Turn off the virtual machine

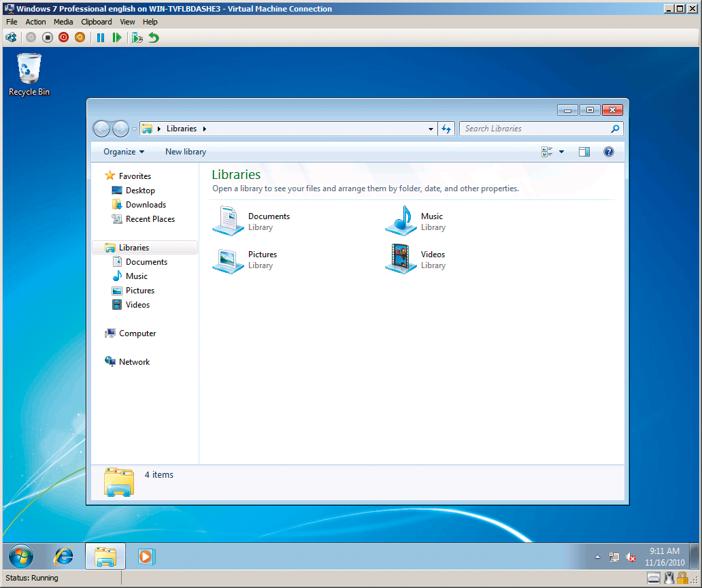[x=46, y=37]
